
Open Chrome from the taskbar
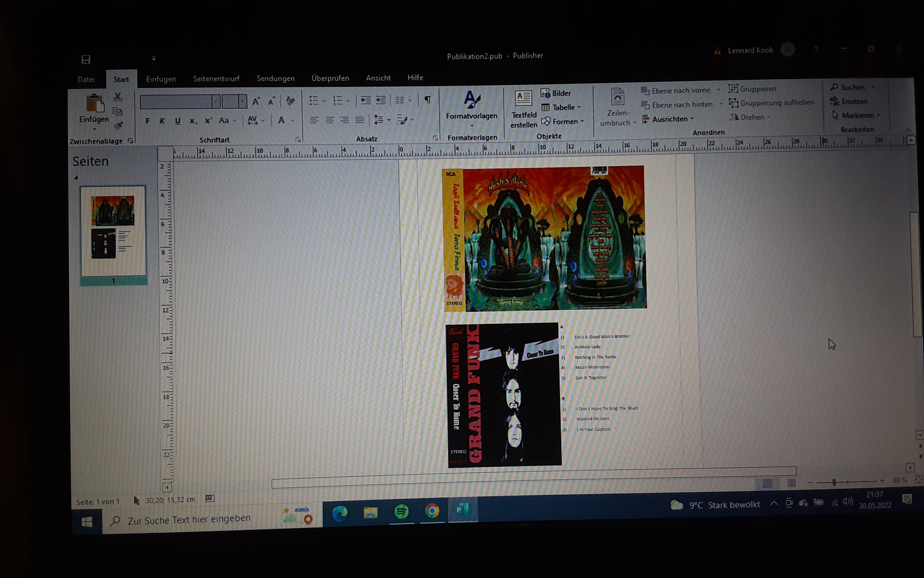(x=432, y=510)
